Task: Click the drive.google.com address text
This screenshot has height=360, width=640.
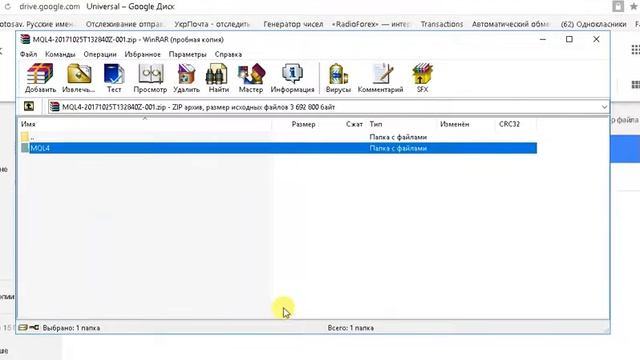Action: pyautogui.click(x=50, y=7)
